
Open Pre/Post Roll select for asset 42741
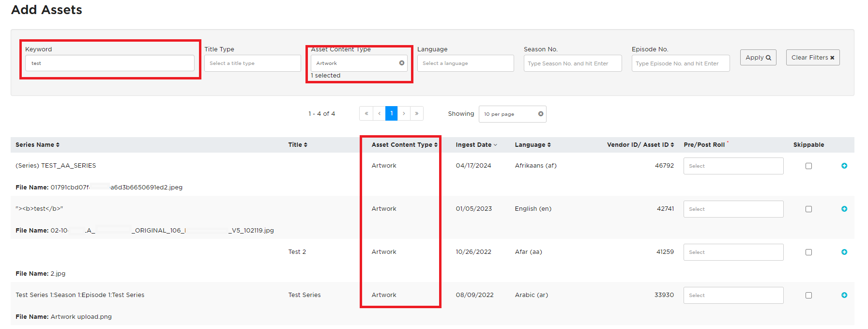tap(733, 209)
